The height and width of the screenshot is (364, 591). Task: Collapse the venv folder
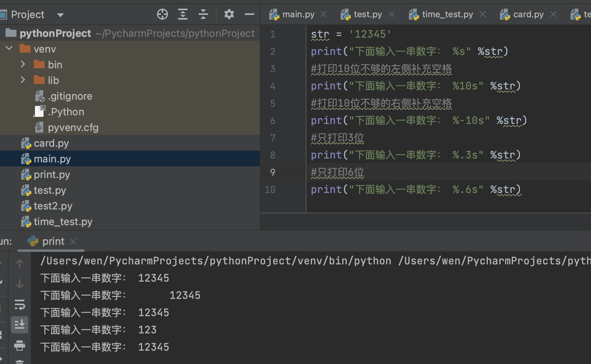(9, 49)
